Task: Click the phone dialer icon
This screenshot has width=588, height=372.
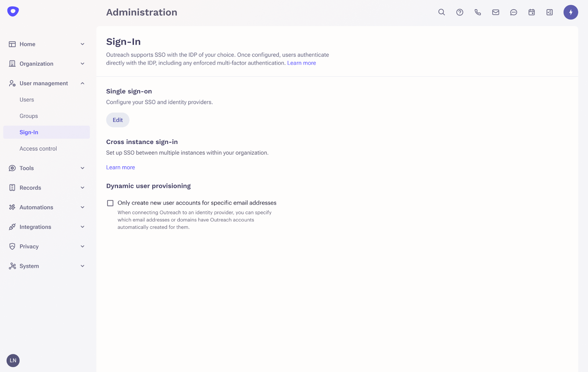Action: click(477, 12)
